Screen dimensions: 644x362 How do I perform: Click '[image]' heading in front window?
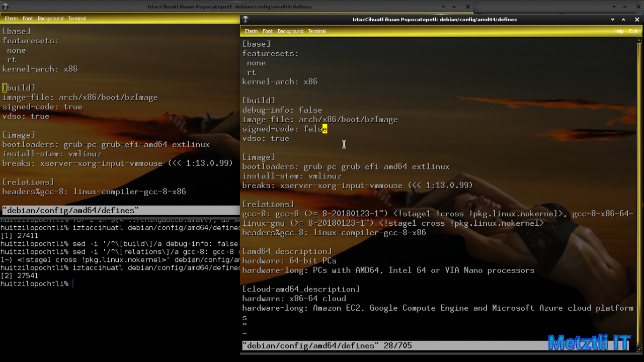point(259,157)
